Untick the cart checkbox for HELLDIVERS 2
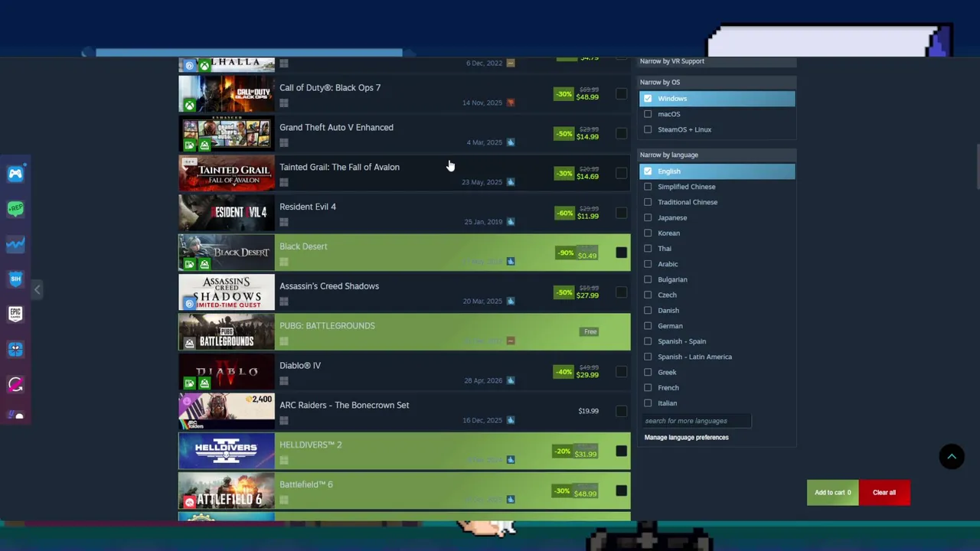 point(622,451)
